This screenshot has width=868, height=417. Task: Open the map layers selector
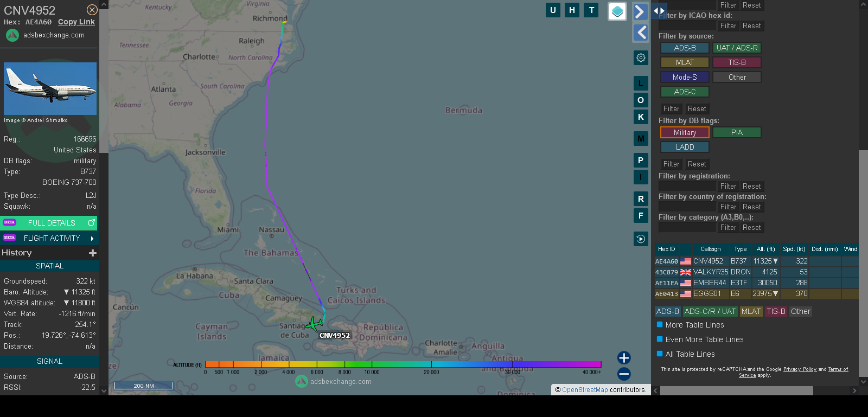point(617,11)
